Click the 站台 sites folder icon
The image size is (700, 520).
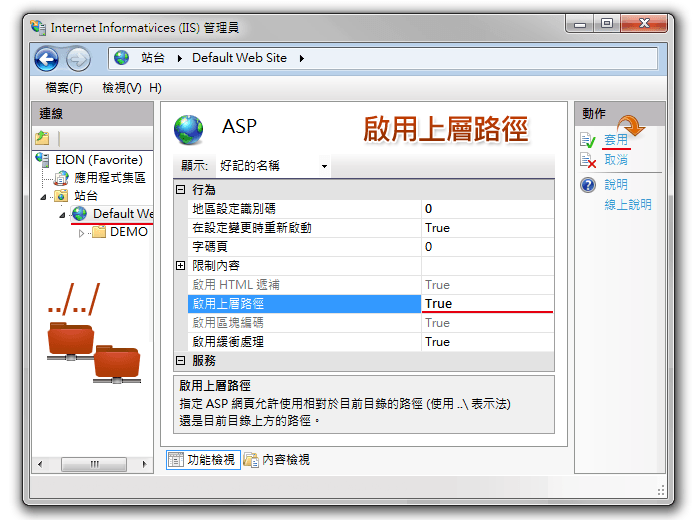tap(61, 196)
